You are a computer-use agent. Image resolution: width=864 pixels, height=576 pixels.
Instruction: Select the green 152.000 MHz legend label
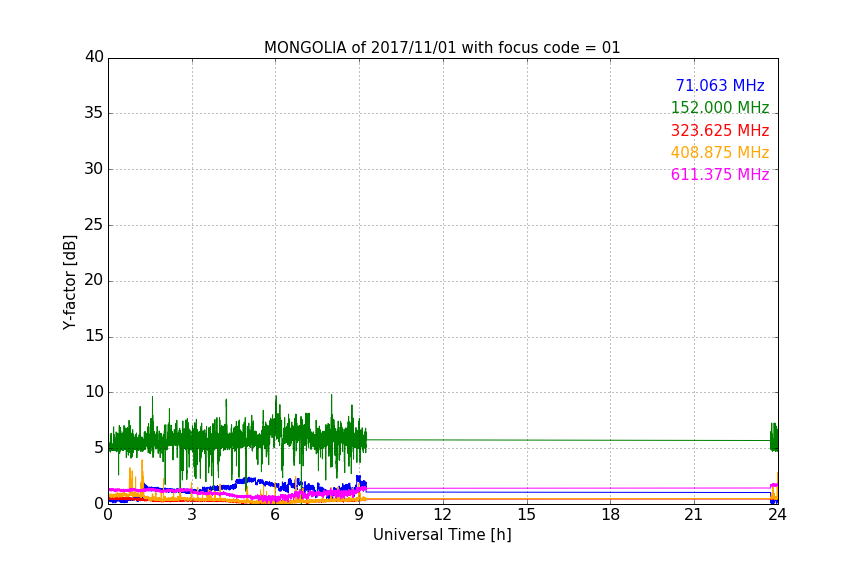720,108
